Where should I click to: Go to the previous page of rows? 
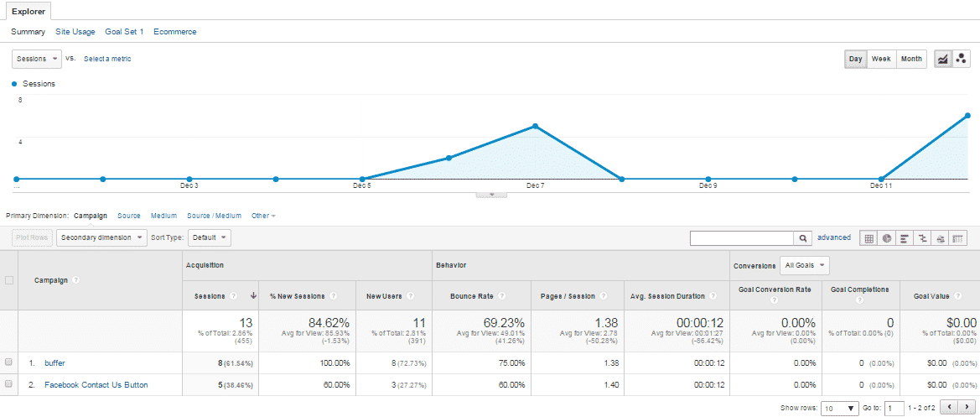(x=949, y=408)
